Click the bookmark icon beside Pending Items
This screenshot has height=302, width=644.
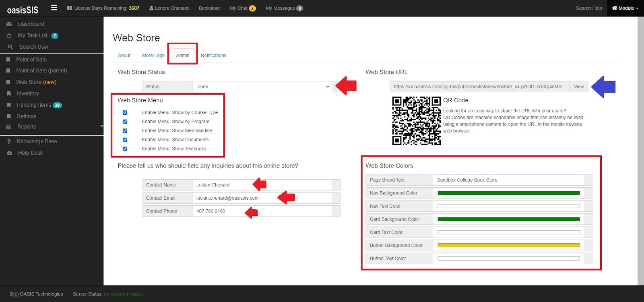(8, 105)
